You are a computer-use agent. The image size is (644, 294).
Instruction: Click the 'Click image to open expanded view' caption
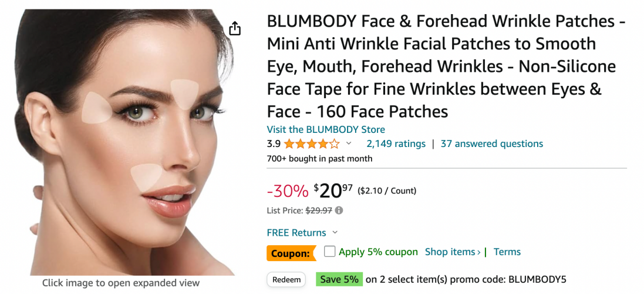point(121,283)
